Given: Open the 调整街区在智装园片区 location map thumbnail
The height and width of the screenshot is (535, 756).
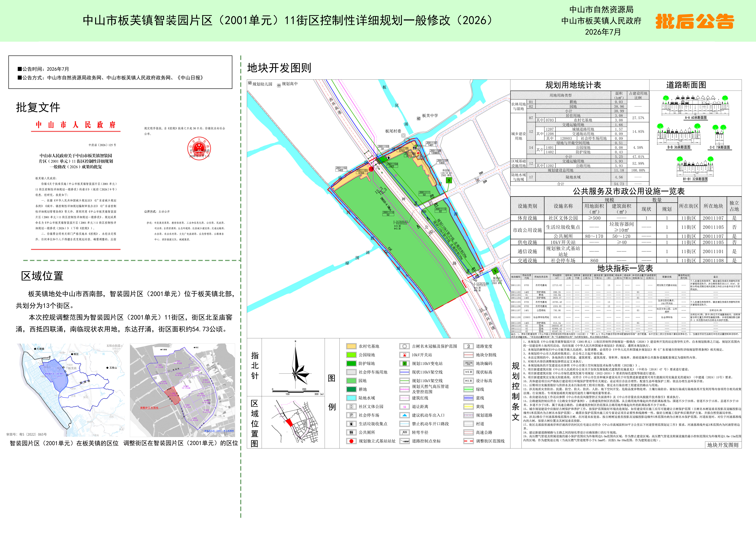Looking at the screenshot, I should click(x=182, y=390).
